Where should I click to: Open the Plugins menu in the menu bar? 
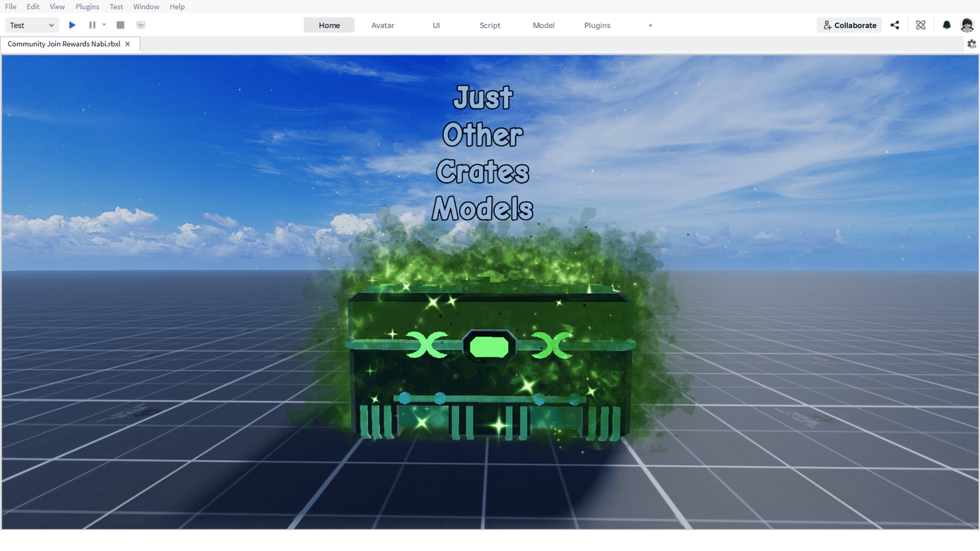tap(88, 7)
